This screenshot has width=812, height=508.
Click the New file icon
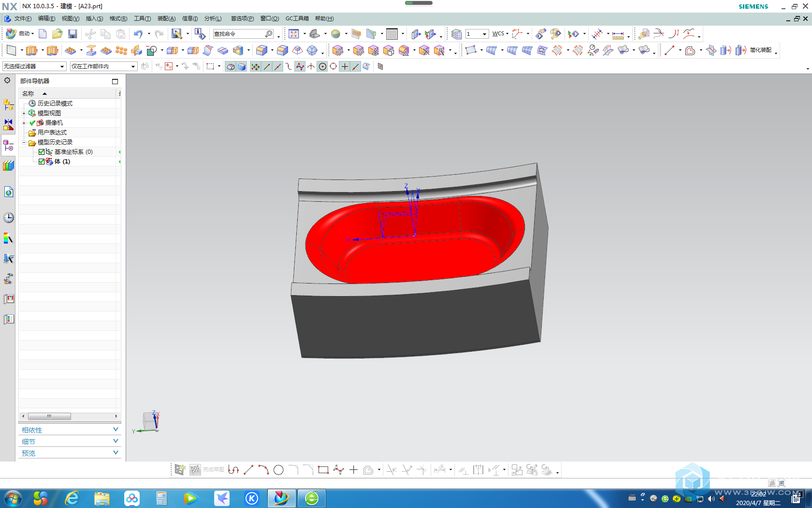coord(43,34)
